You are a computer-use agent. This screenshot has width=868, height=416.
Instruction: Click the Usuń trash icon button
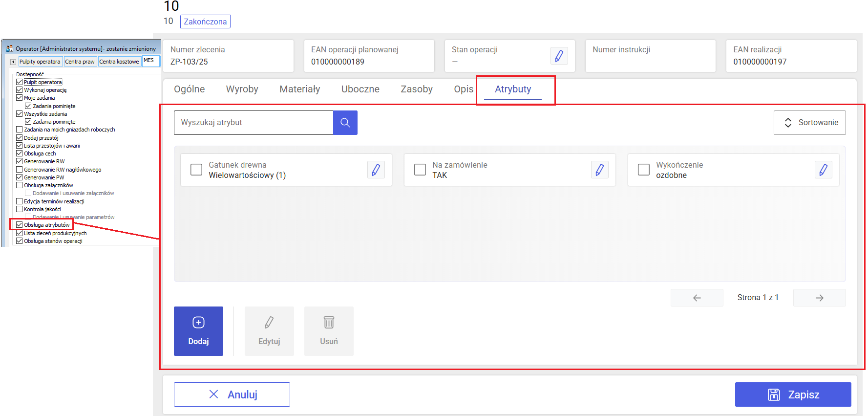[329, 331]
